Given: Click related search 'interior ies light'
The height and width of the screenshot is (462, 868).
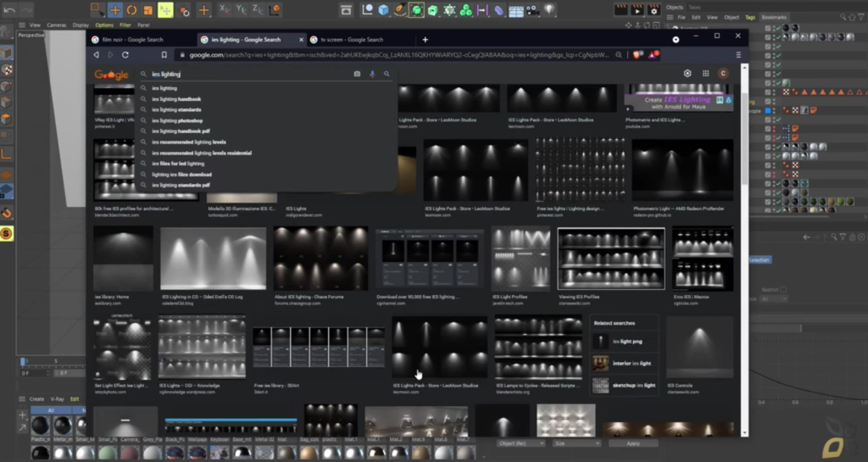Looking at the screenshot, I should point(625,364).
